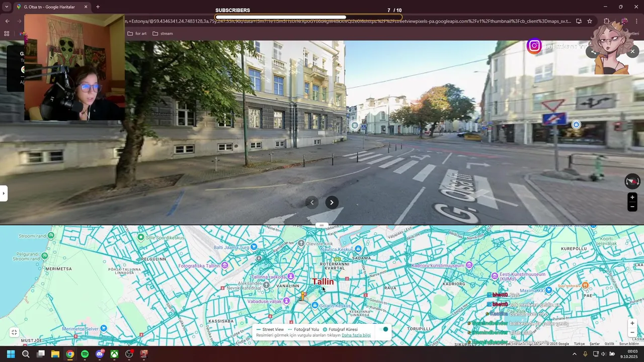The height and width of the screenshot is (362, 644).
Task: Select the Vabaduse väljak marker
Action: [x=286, y=301]
